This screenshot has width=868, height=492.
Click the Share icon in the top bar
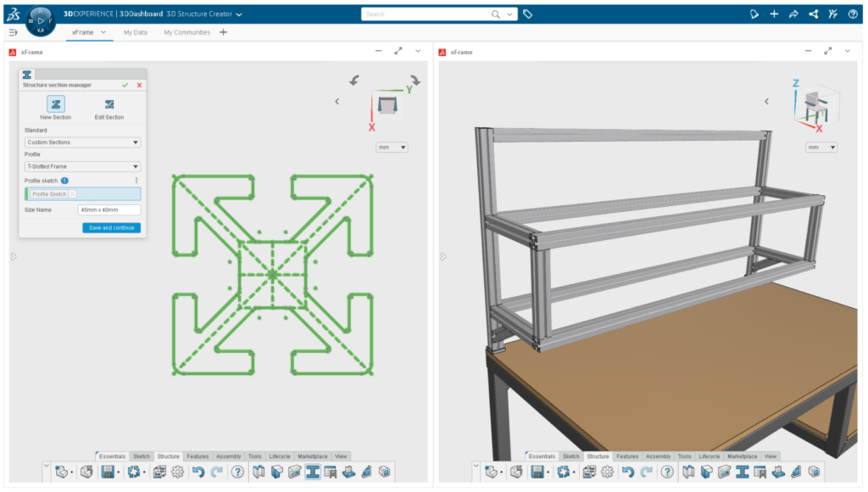[x=813, y=14]
